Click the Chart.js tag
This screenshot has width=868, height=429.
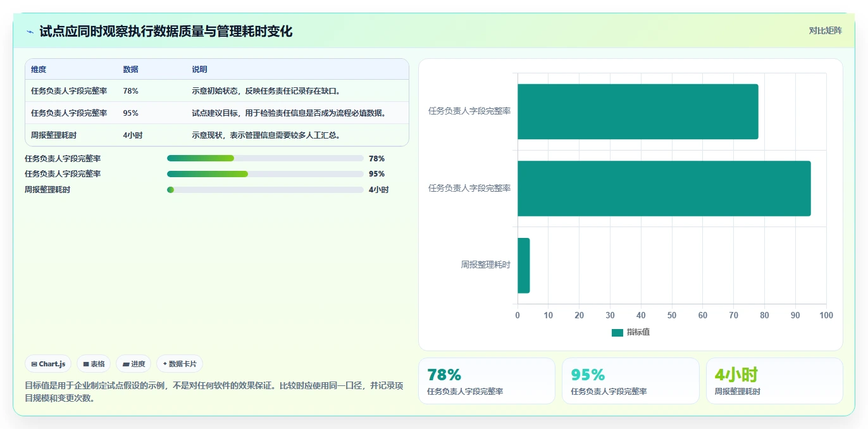tap(48, 364)
